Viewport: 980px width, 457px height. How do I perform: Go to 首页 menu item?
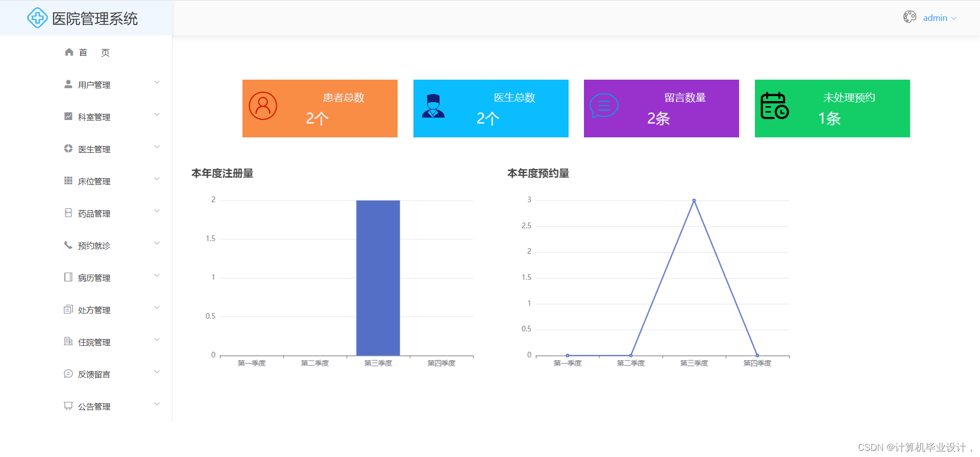point(94,53)
